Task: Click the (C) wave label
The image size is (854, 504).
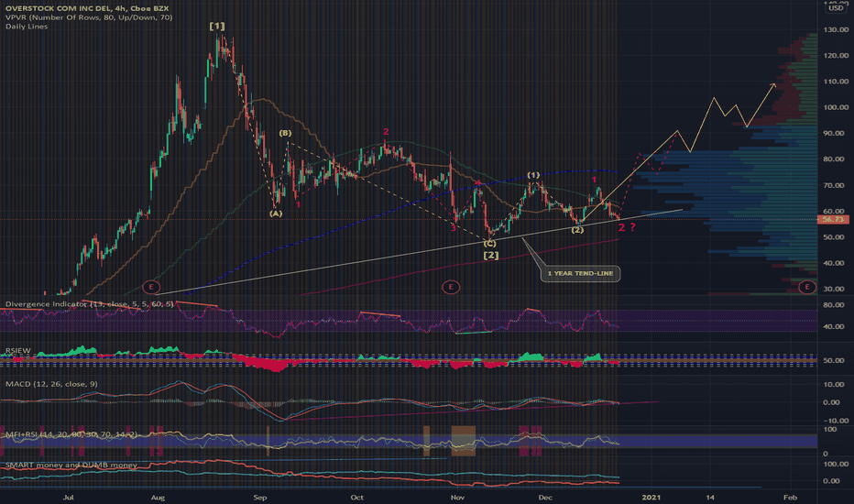Action: [489, 244]
